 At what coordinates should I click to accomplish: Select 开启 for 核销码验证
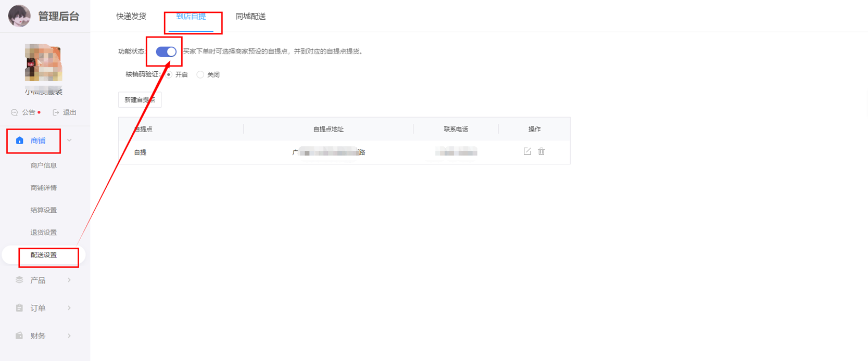(x=169, y=75)
